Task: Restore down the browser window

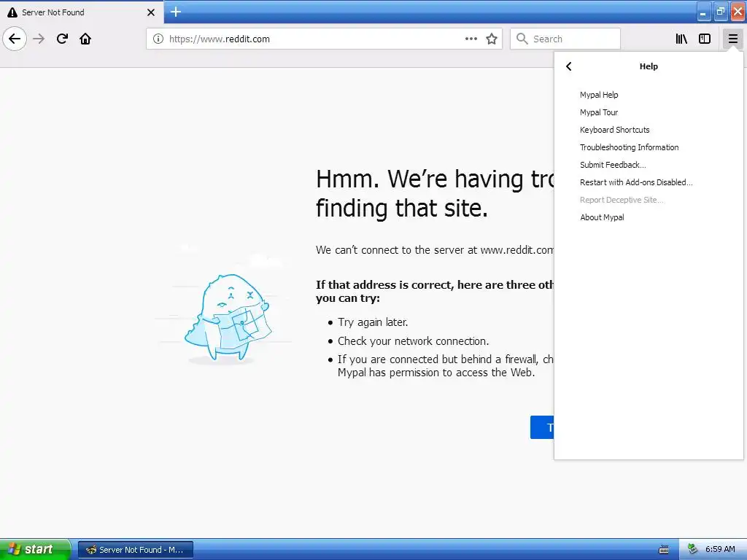Action: [721, 12]
